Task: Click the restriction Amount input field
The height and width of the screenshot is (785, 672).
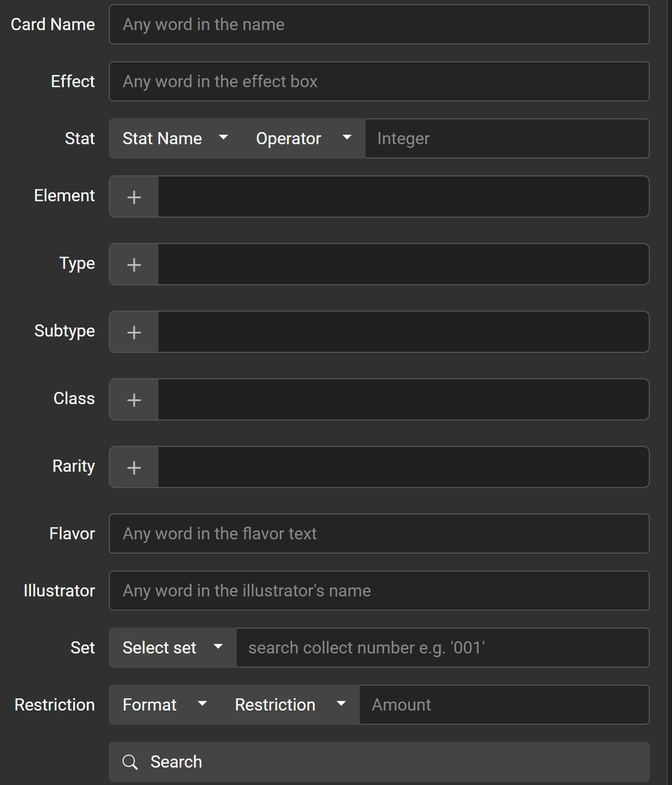Action: (505, 705)
